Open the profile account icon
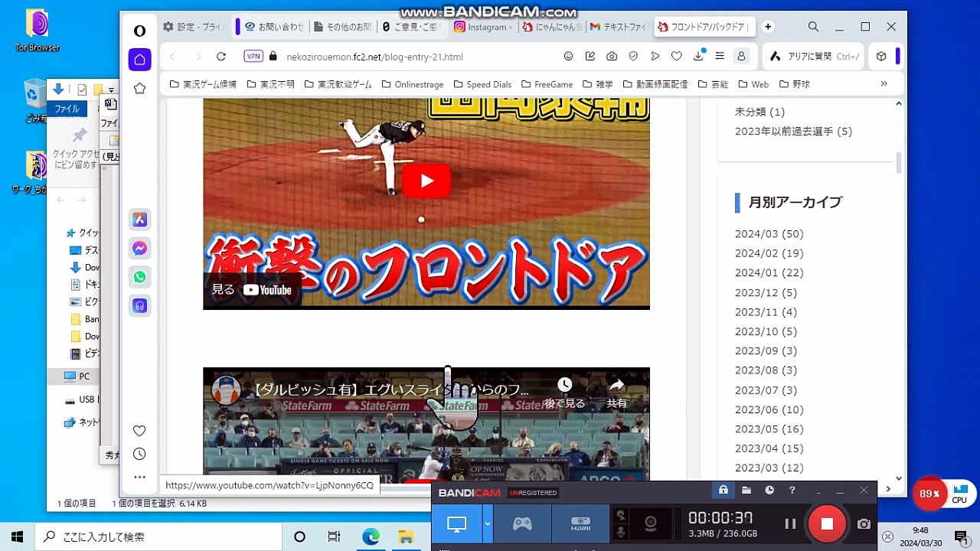The height and width of the screenshot is (551, 980). pyautogui.click(x=741, y=57)
